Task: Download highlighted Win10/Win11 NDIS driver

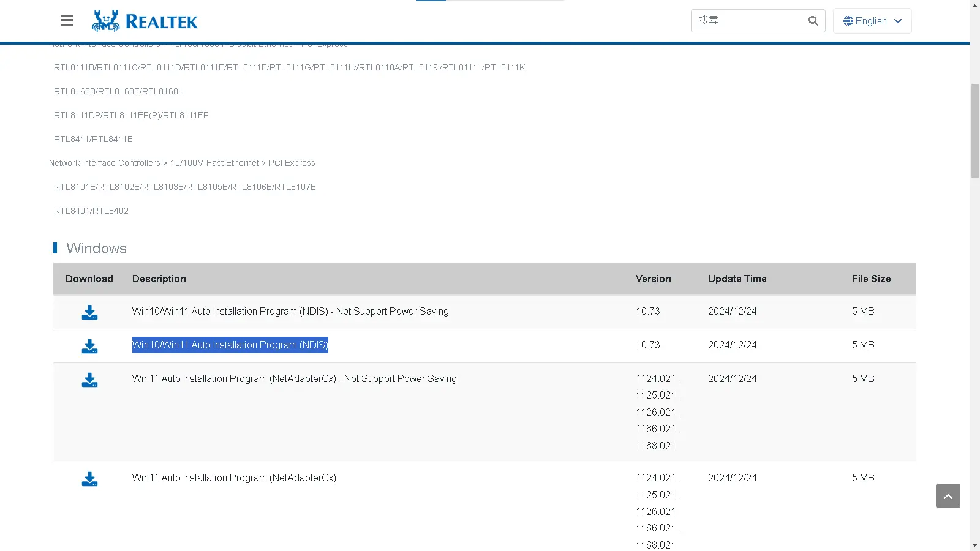Action: tap(89, 347)
